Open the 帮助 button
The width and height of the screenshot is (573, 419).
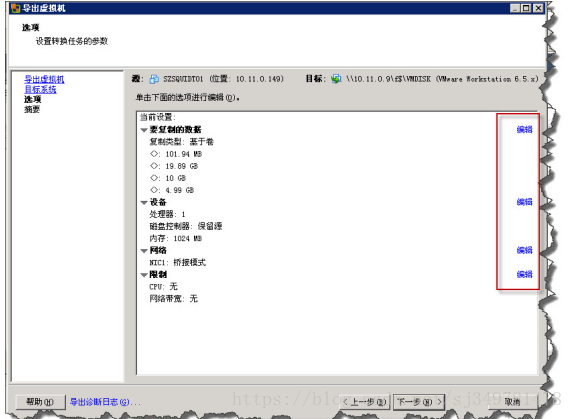(x=40, y=402)
